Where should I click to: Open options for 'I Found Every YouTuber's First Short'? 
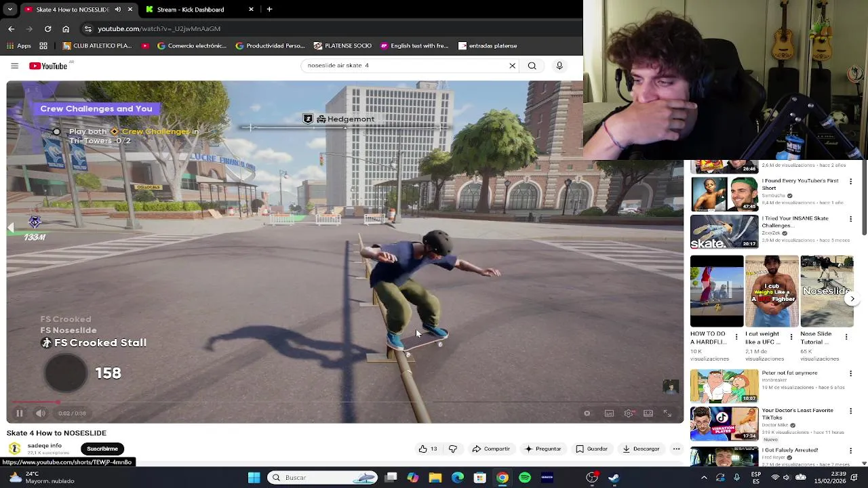850,182
